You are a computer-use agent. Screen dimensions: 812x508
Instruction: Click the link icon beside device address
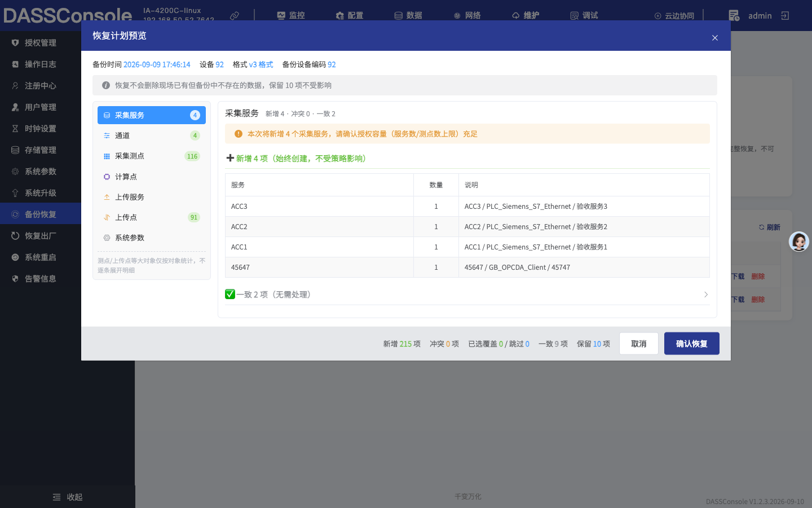pos(235,16)
